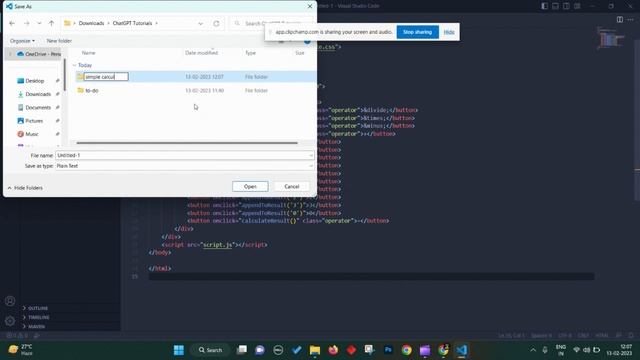Image resolution: width=640 pixels, height=360 pixels.
Task: Collapse the Today group
Action: pos(74,65)
